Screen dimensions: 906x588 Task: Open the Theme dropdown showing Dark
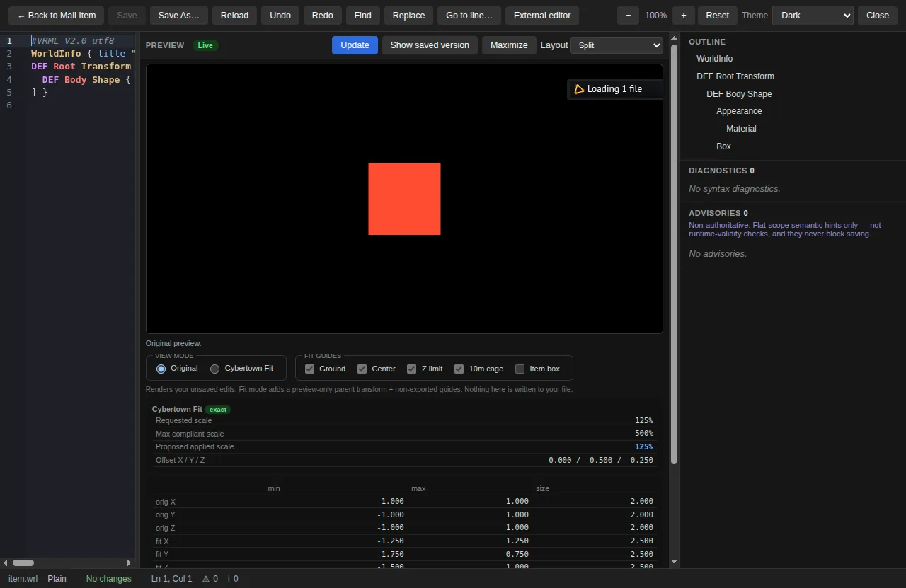[x=813, y=16]
